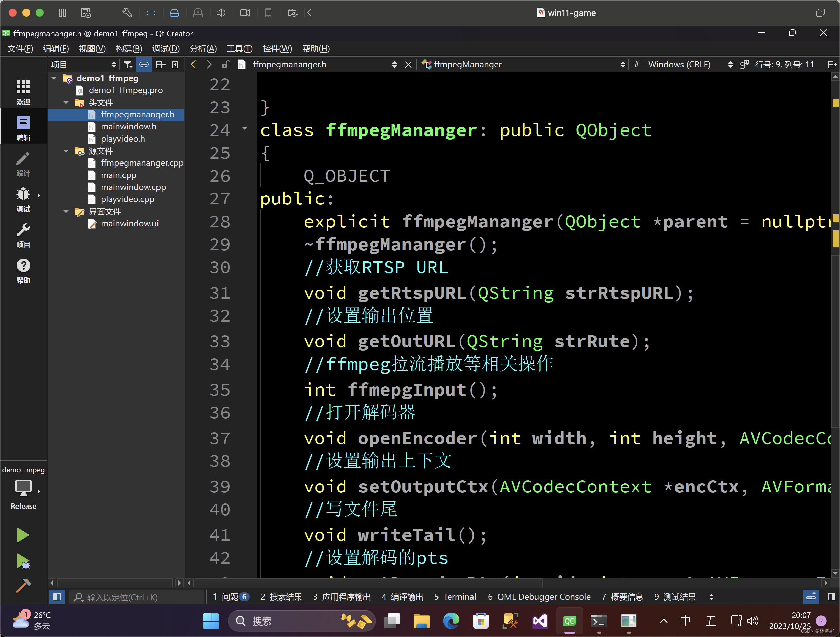Toggle the left sidebar visibility
The height and width of the screenshot is (637, 840).
[57, 597]
